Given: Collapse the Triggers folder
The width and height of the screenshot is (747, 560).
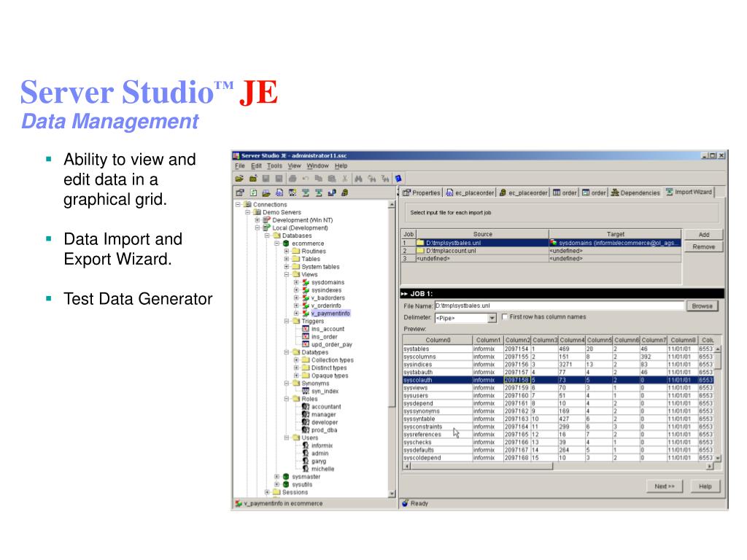Looking at the screenshot, I should (x=286, y=322).
